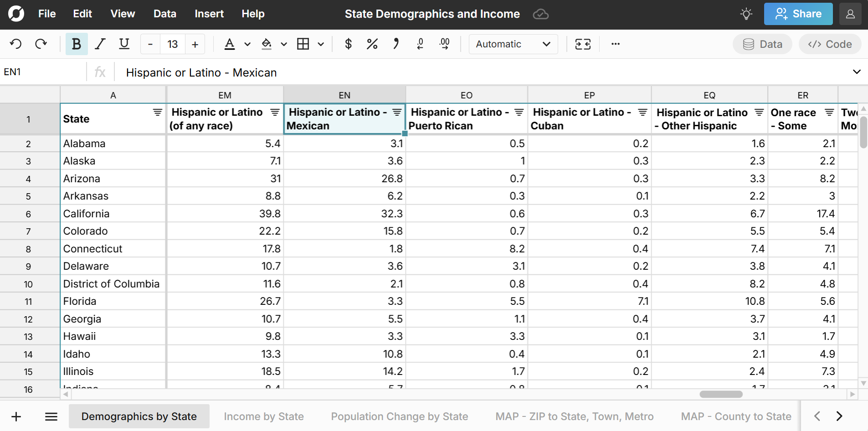Open filter menu on State column header
Viewport: 868px width, 431px height.
click(x=157, y=113)
